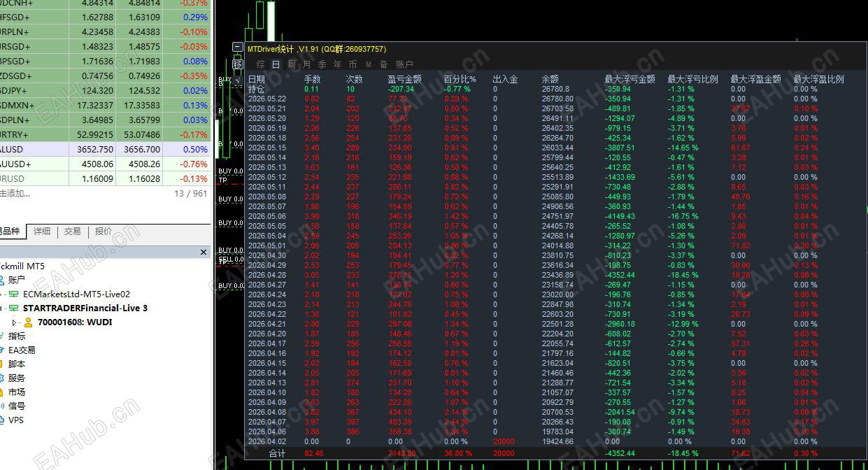Open the 报价 tab in Market Watch

click(104, 232)
